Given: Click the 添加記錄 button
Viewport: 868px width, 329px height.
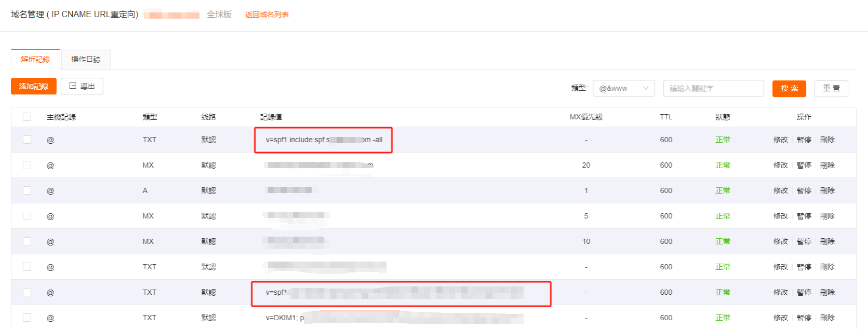Looking at the screenshot, I should coord(34,86).
